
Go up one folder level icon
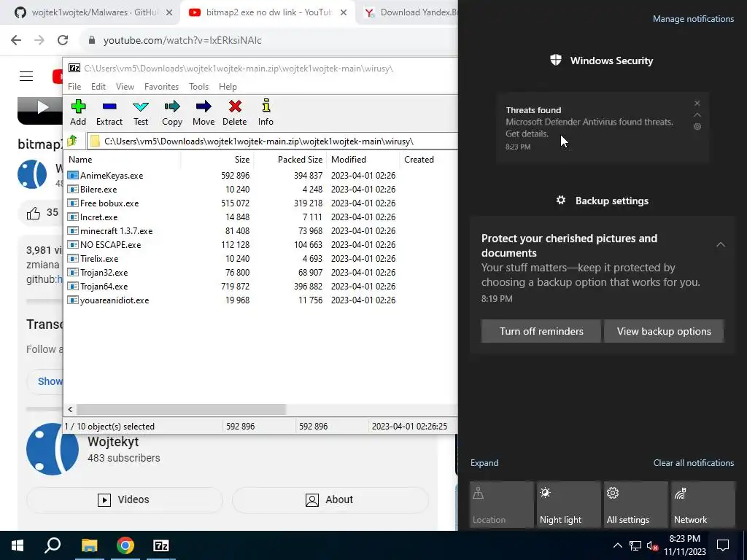click(x=72, y=141)
